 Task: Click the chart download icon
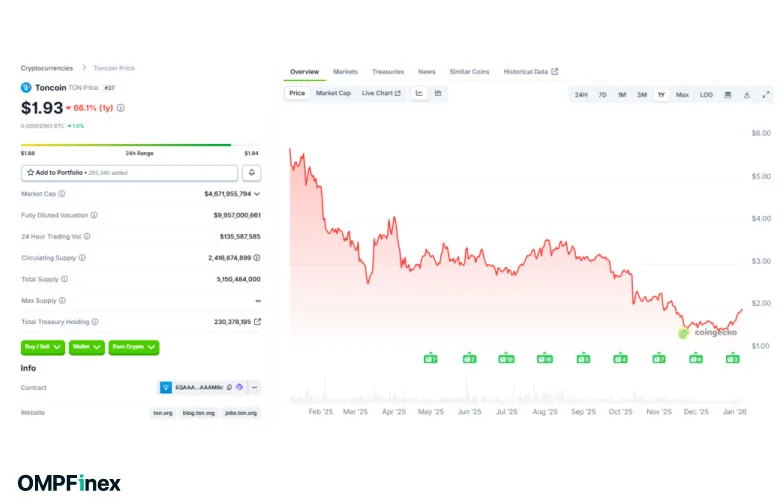[x=748, y=95]
